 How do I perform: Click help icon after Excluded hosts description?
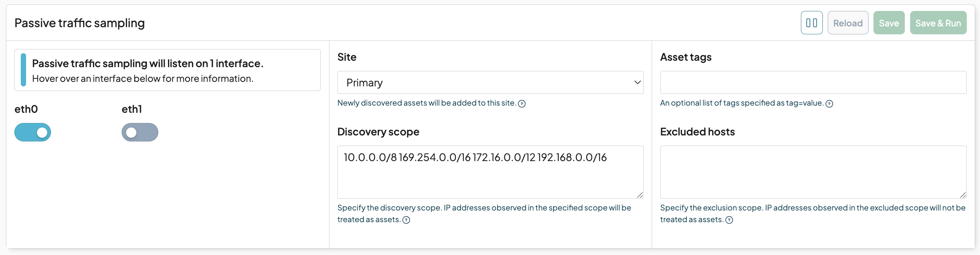pos(729,220)
